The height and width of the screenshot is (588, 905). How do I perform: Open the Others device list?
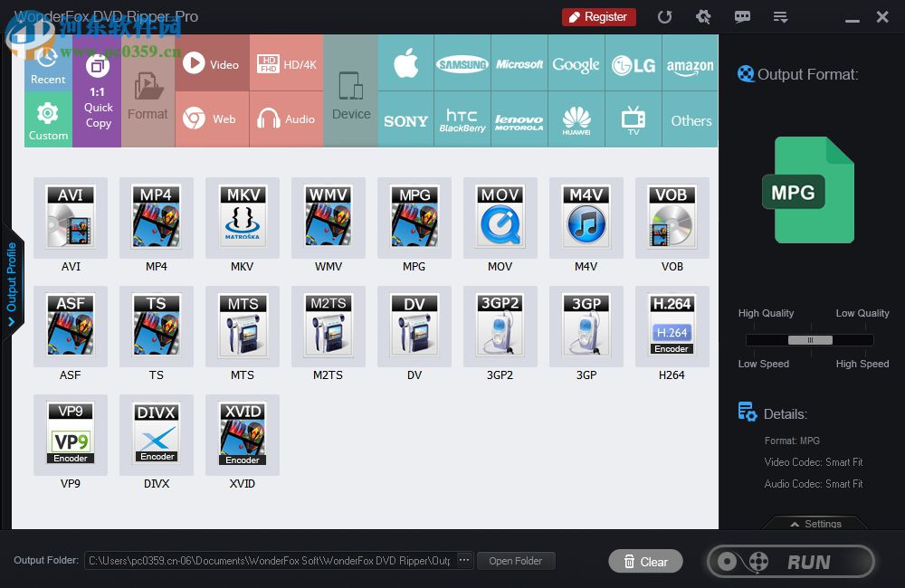click(691, 119)
